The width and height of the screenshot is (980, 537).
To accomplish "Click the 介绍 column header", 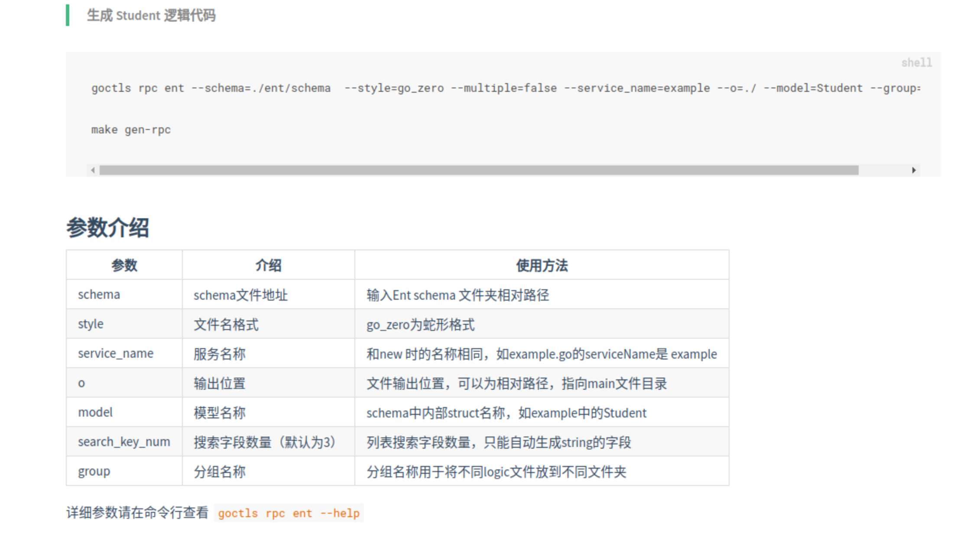I will pos(268,265).
